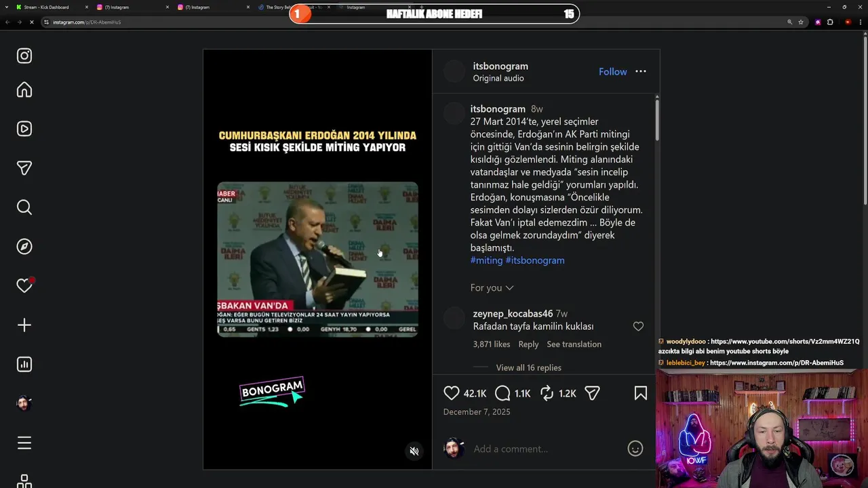Click the caption author name itsbonogram

[x=498, y=109]
